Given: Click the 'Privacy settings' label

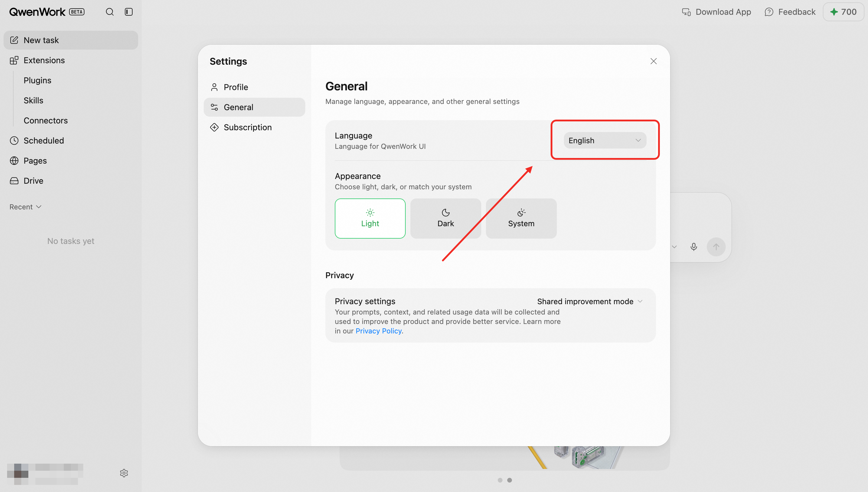Looking at the screenshot, I should (365, 301).
